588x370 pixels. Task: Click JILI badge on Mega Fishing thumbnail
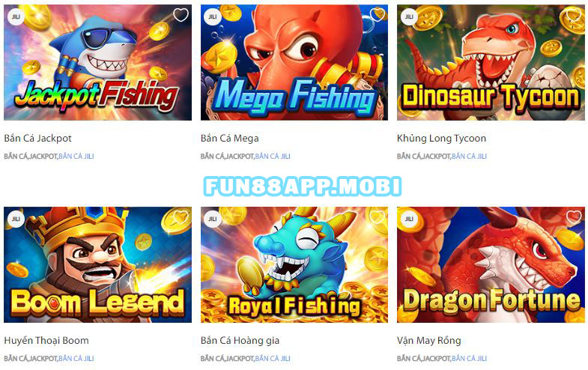coord(212,17)
